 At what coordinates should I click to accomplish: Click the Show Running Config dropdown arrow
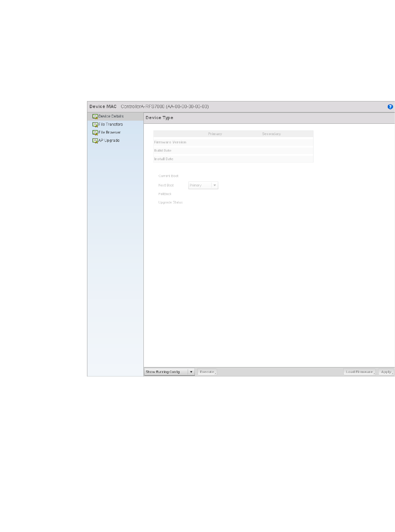(x=191, y=372)
